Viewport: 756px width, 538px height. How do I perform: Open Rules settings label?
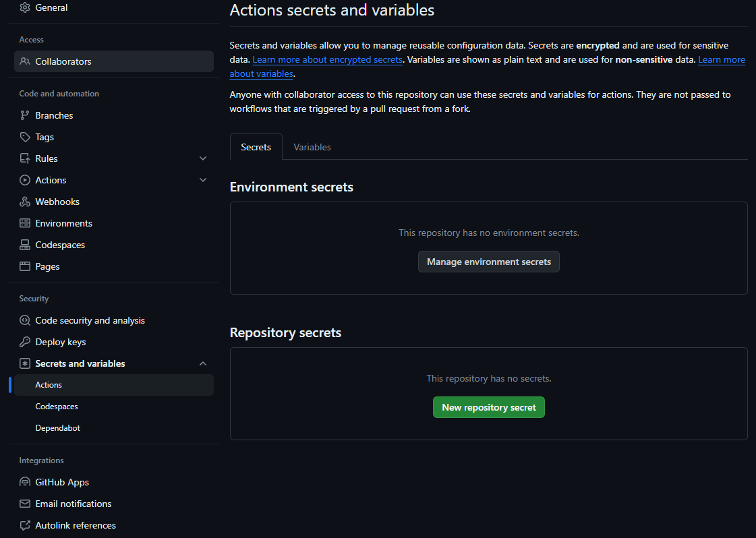click(x=47, y=158)
